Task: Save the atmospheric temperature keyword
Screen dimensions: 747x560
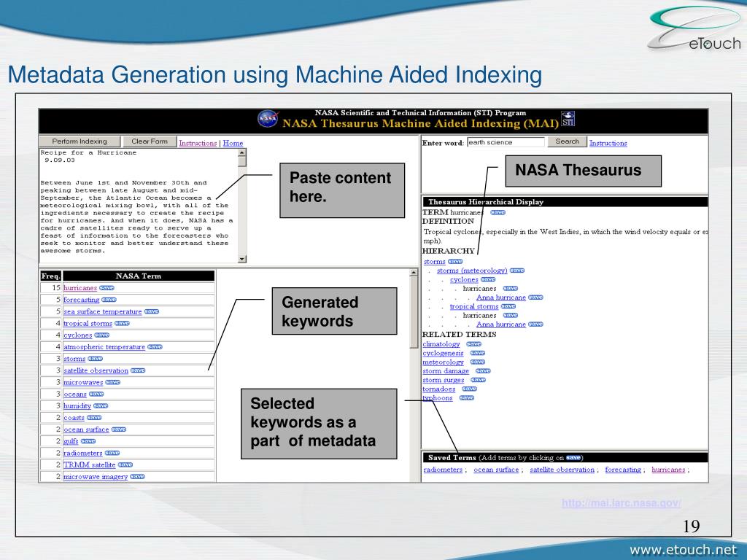Action: point(155,346)
